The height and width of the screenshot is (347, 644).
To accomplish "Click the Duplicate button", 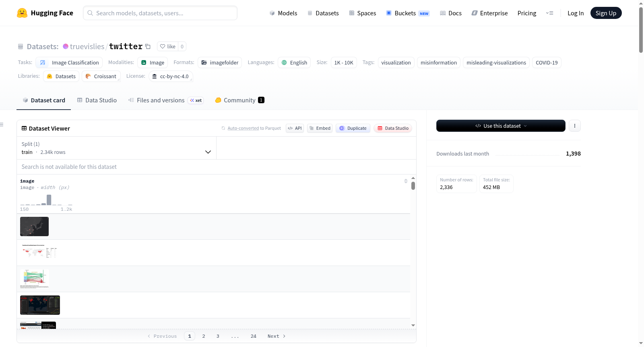I will coord(353,128).
